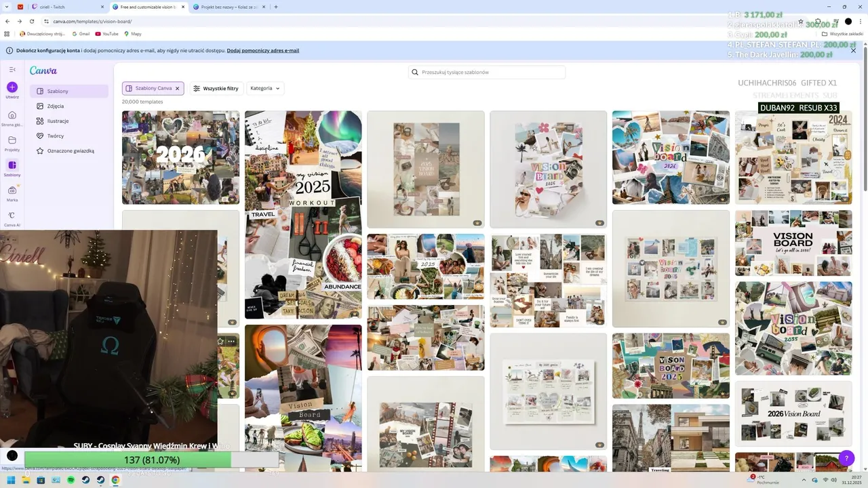The width and height of the screenshot is (868, 488).
Task: Open Wszystkie zakładki folder
Action: 842,33
